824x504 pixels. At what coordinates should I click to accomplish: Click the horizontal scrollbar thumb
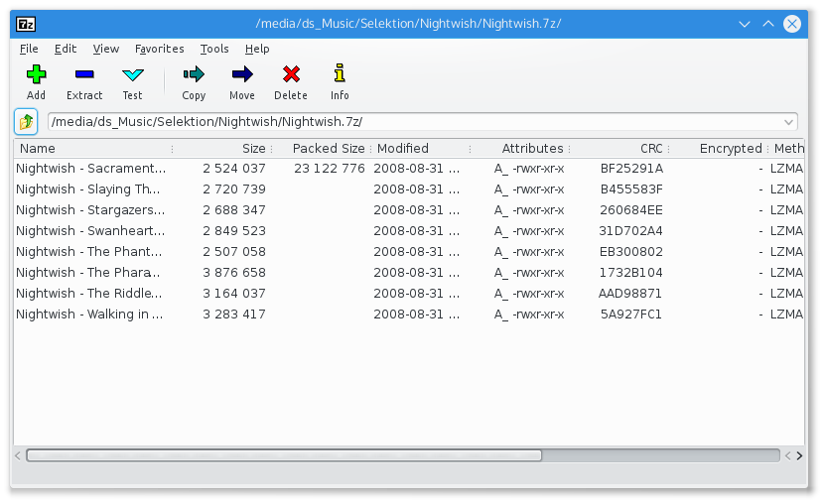pos(284,455)
